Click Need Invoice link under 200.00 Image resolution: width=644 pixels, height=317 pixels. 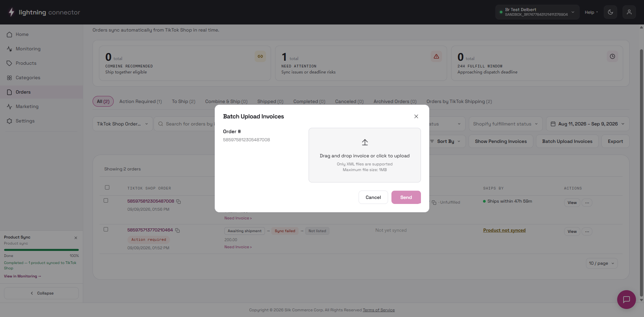(238, 247)
